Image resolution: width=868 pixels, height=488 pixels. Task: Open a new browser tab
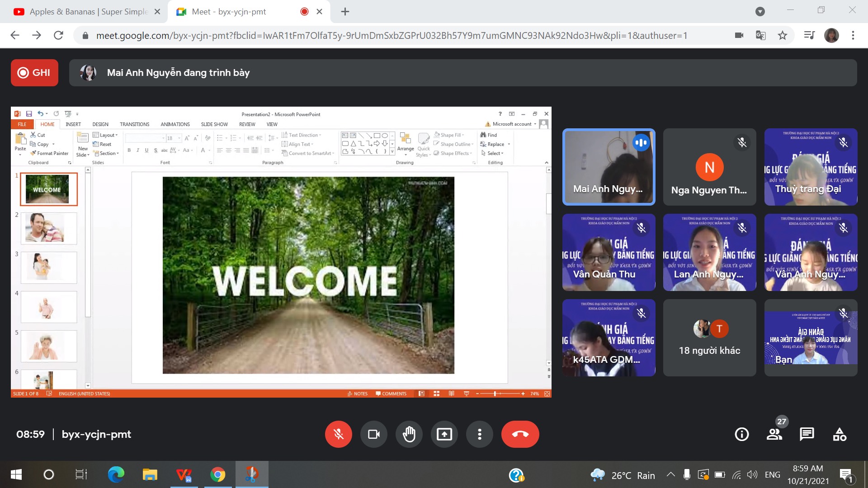tap(345, 12)
